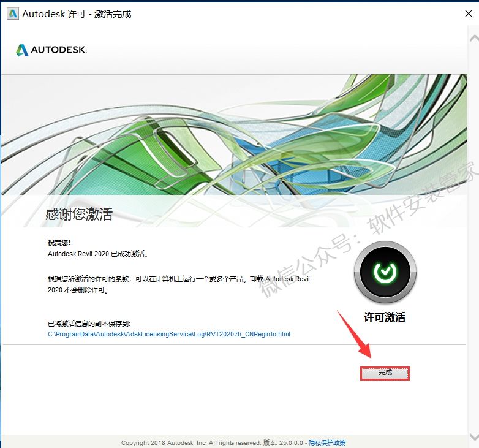Click the Autodesk app icon in title bar
The width and height of the screenshot is (479, 448).
coord(12,14)
